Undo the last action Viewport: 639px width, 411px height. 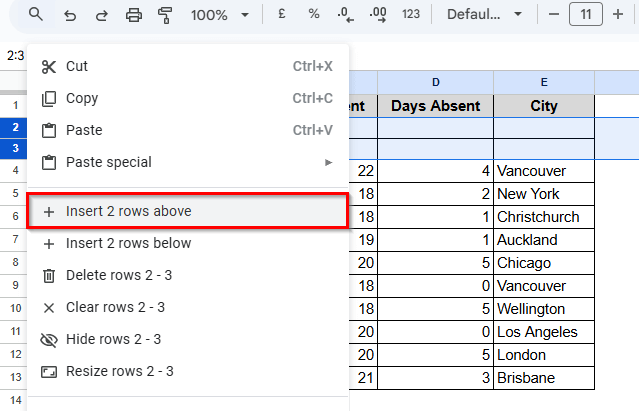[69, 15]
